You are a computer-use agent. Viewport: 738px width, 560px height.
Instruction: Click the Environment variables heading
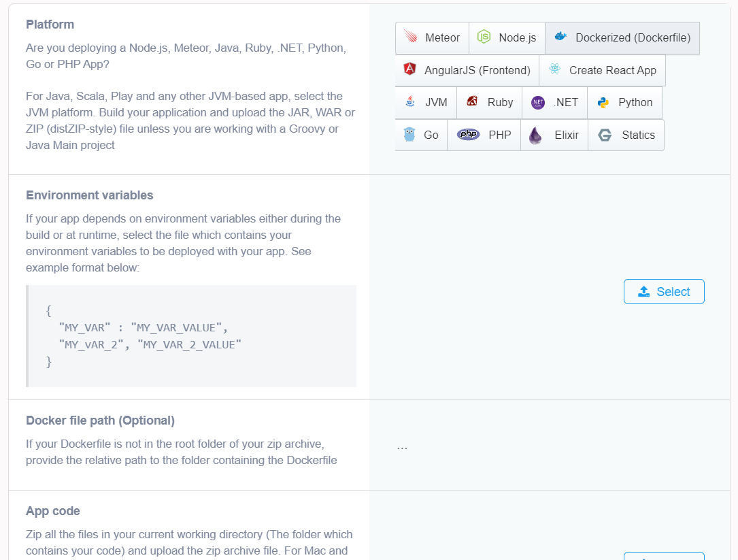coord(89,195)
